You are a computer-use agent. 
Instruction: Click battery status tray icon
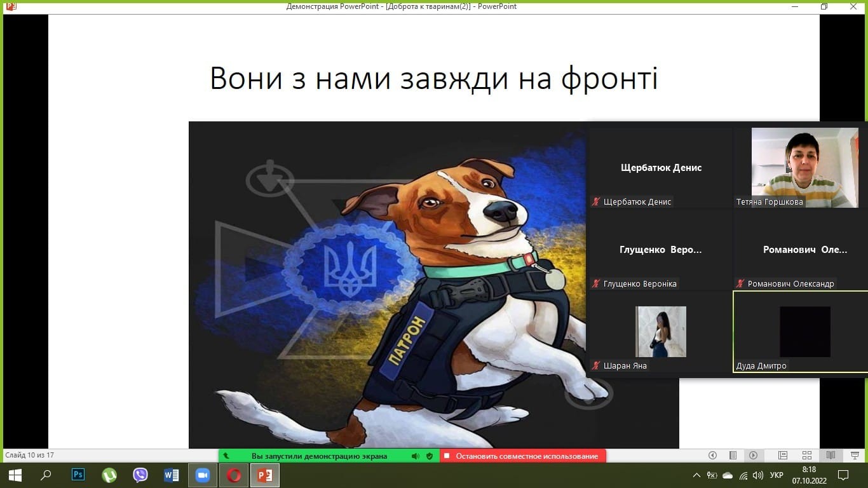[712, 475]
